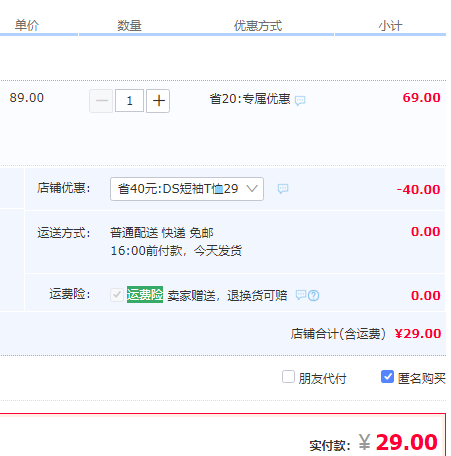The image size is (451, 456).
Task: Click the 省20:专属优惠 discount text
Action: 250,99
